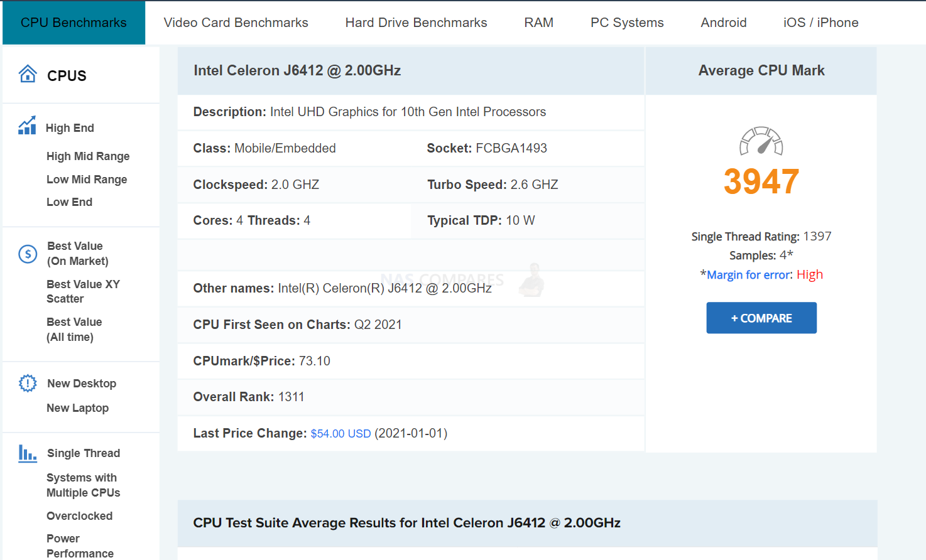Open High Mid Range list

pos(88,156)
